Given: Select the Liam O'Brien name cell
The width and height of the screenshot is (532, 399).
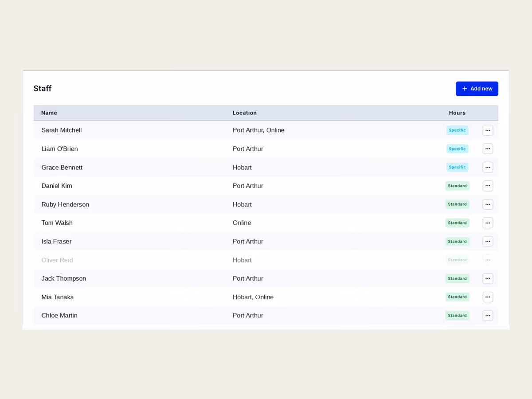Looking at the screenshot, I should point(59,149).
